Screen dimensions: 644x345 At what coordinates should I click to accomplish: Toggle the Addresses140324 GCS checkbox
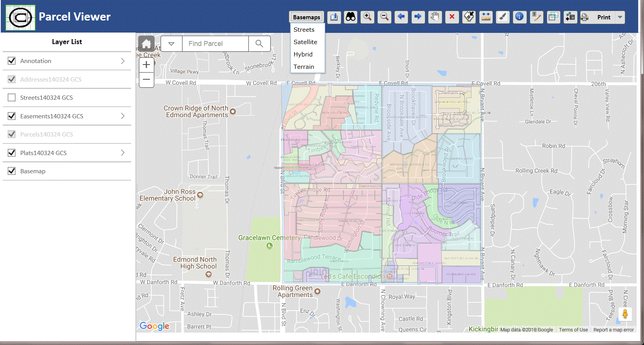tap(12, 79)
